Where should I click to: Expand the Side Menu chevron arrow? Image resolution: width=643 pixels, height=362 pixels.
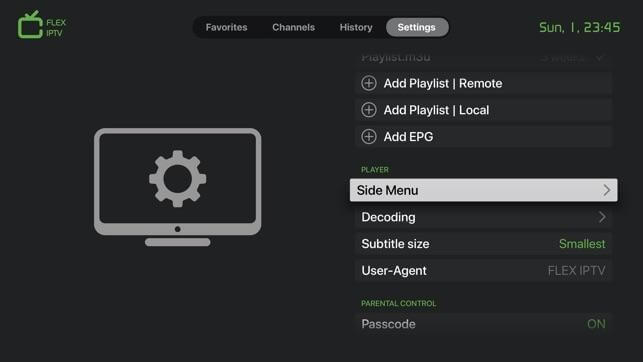point(607,190)
